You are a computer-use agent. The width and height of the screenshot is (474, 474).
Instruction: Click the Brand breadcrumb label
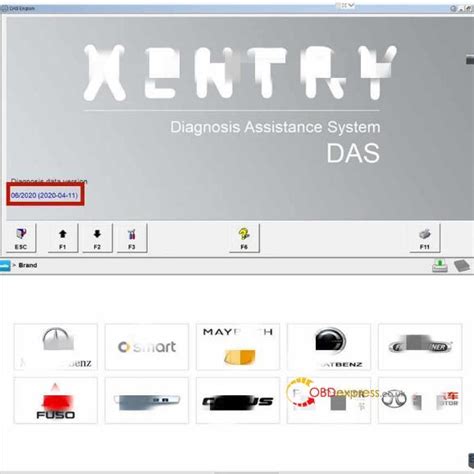(28, 265)
